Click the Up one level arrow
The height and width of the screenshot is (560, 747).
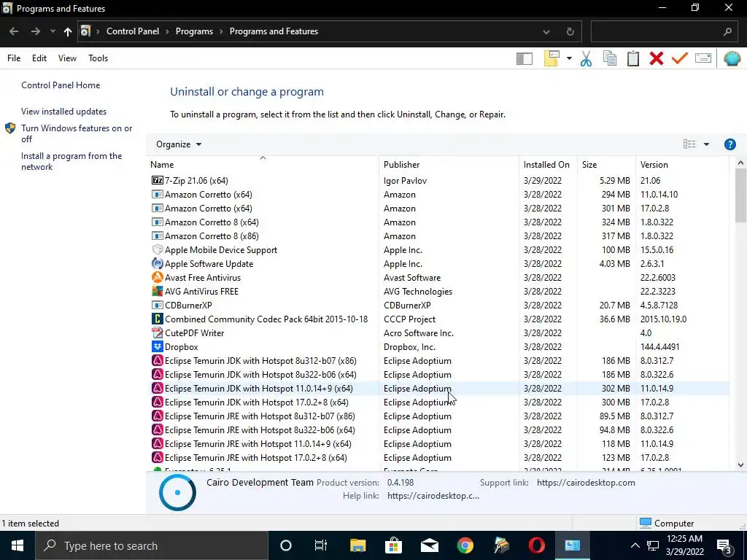[68, 31]
